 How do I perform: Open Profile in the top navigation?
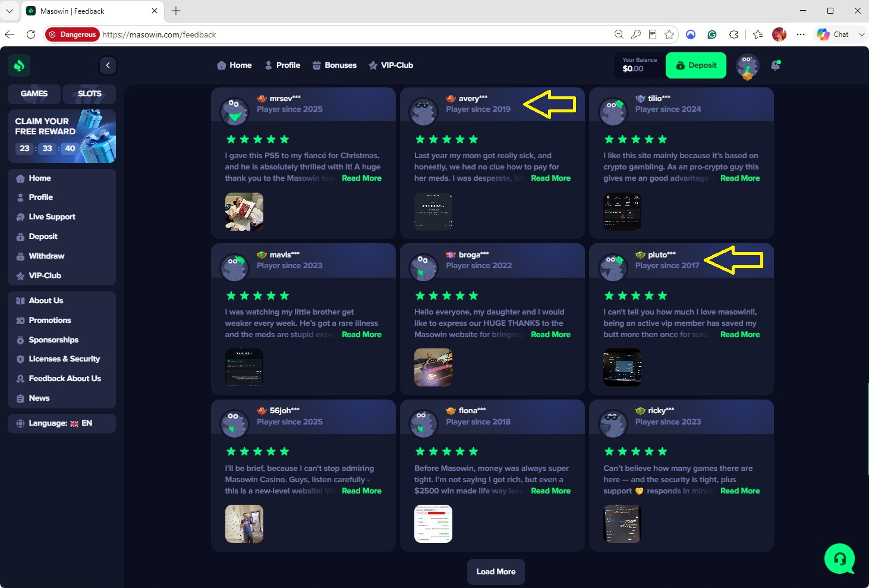282,65
